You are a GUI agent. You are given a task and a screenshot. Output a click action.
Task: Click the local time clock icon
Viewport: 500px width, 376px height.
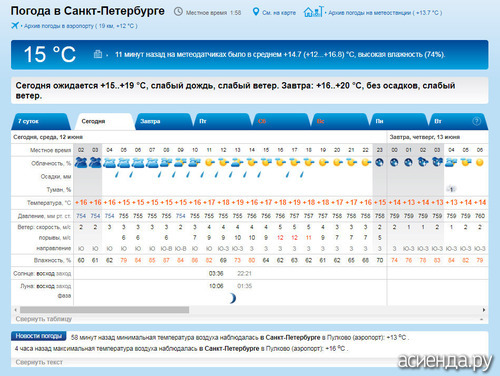click(178, 12)
